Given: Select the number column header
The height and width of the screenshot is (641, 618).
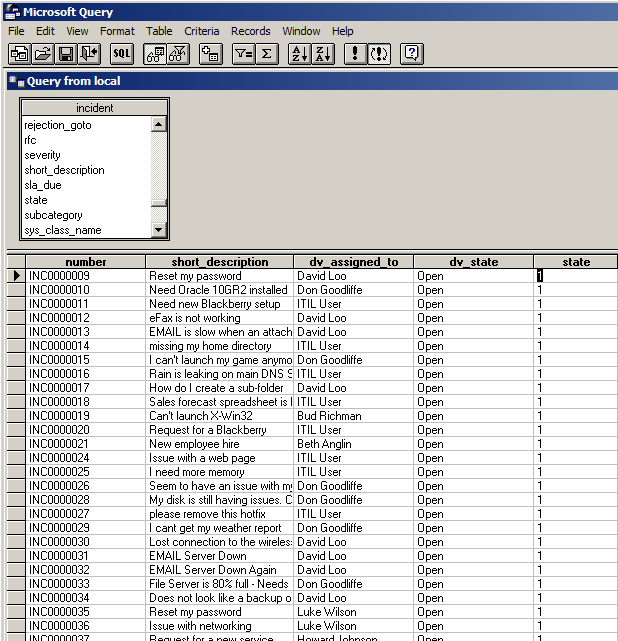Looking at the screenshot, I should (85, 262).
